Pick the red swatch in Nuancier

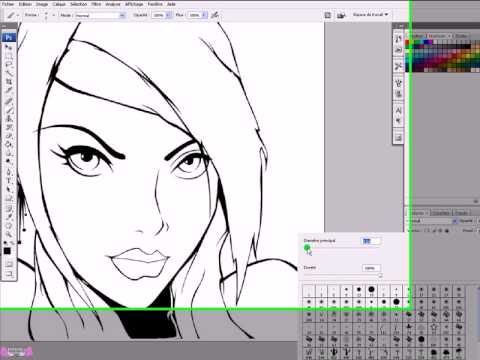click(407, 43)
